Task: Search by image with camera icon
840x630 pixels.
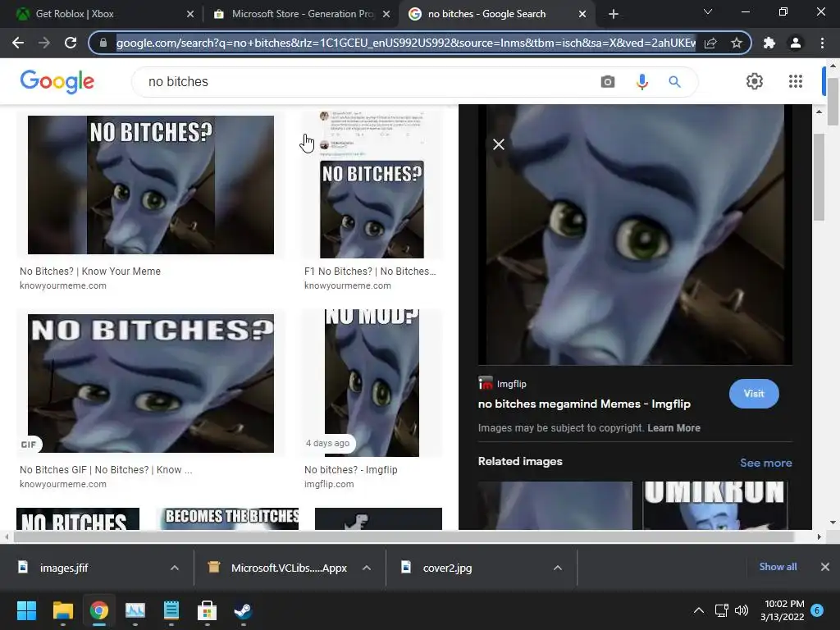Action: click(608, 81)
